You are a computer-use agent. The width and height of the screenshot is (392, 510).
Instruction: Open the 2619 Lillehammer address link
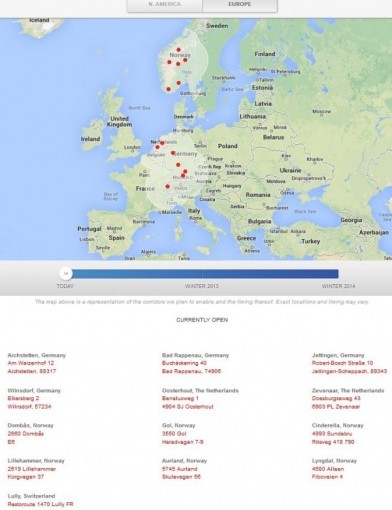click(x=32, y=473)
